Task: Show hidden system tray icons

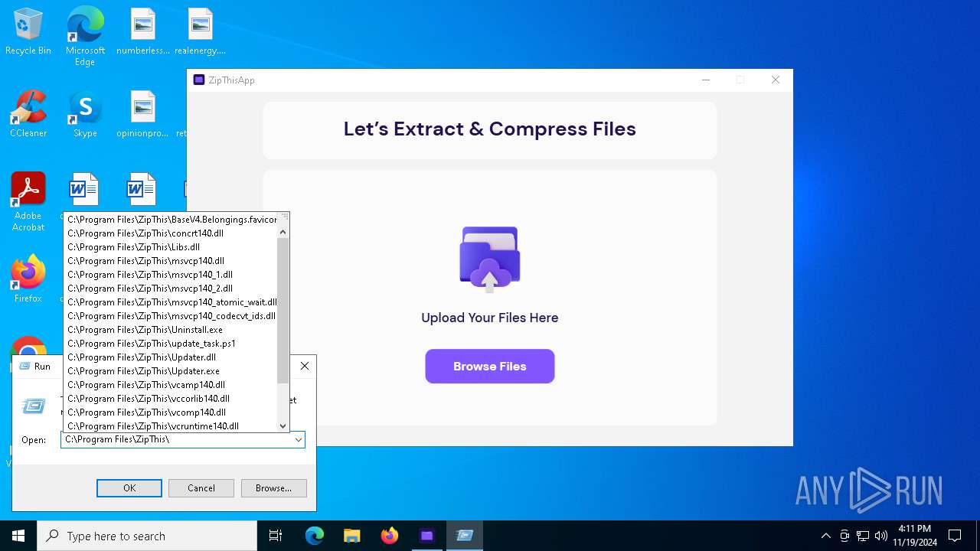Action: [x=825, y=536]
